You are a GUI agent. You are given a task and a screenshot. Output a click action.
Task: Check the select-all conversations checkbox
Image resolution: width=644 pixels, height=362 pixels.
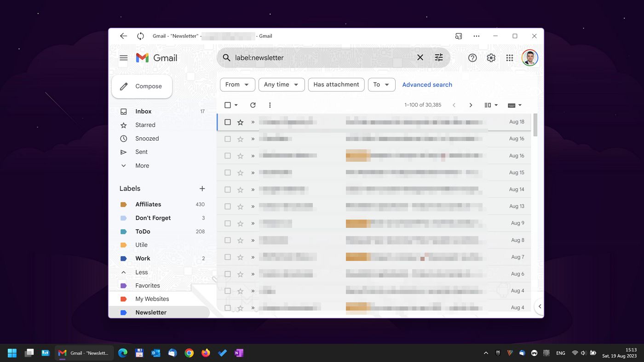tap(227, 105)
